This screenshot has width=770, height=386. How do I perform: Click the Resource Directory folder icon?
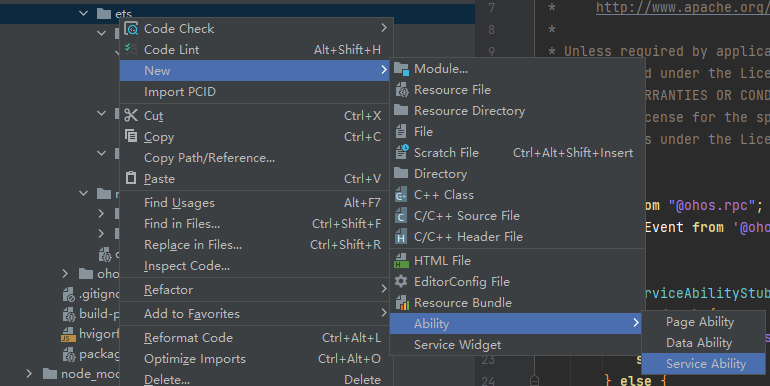401,110
